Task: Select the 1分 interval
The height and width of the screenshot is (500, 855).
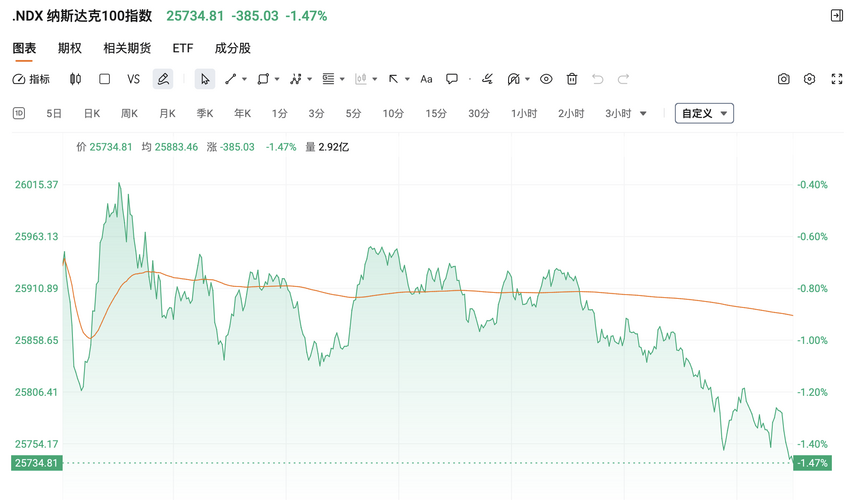Action: pyautogui.click(x=280, y=113)
